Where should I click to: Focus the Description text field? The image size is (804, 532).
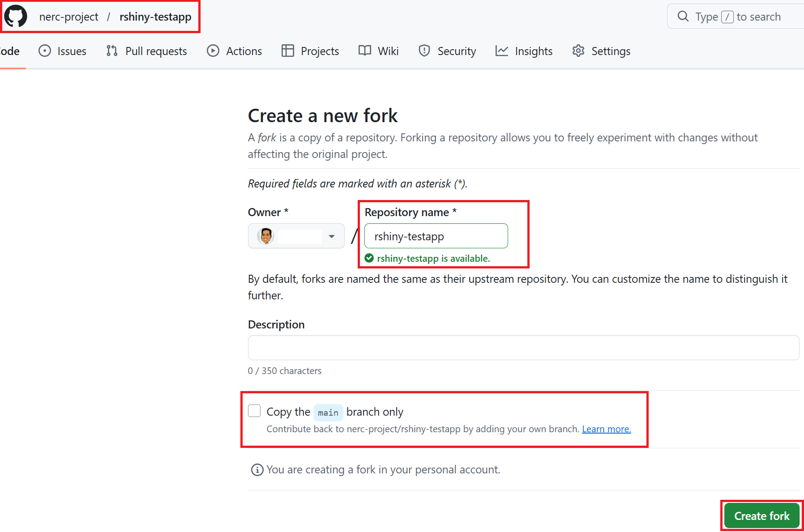pos(523,348)
